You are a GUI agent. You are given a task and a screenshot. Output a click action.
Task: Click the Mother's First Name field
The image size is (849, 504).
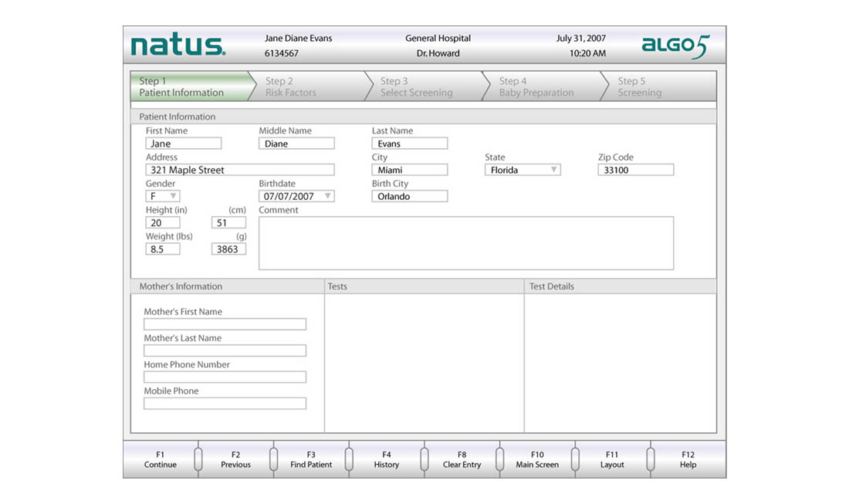pos(225,325)
